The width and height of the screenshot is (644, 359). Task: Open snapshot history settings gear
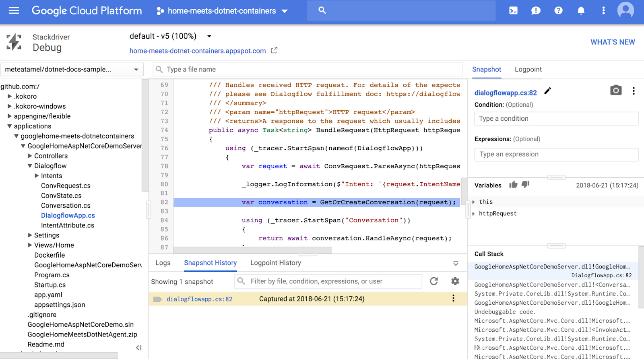[455, 281]
